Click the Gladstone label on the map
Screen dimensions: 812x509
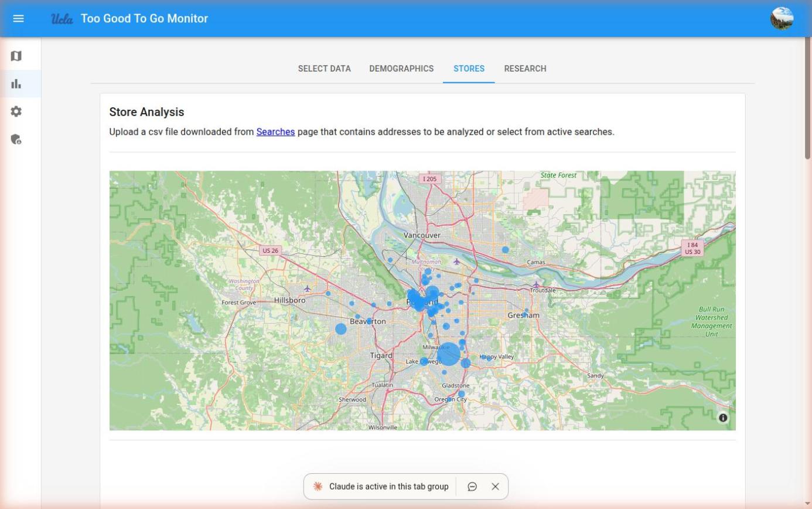click(456, 385)
